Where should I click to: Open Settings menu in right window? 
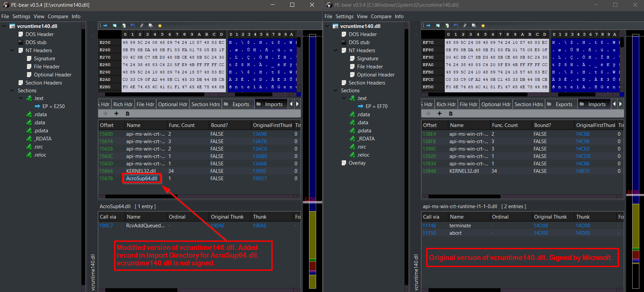pyautogui.click(x=344, y=17)
